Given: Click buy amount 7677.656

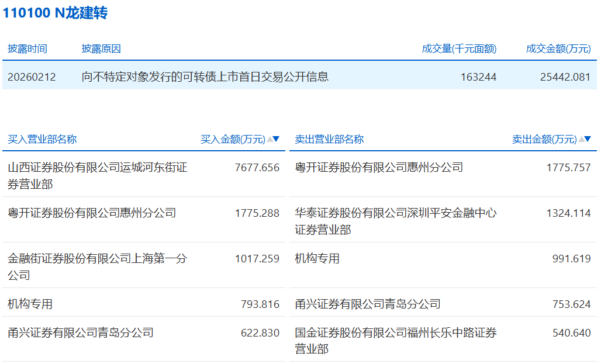Looking at the screenshot, I should pyautogui.click(x=257, y=168).
